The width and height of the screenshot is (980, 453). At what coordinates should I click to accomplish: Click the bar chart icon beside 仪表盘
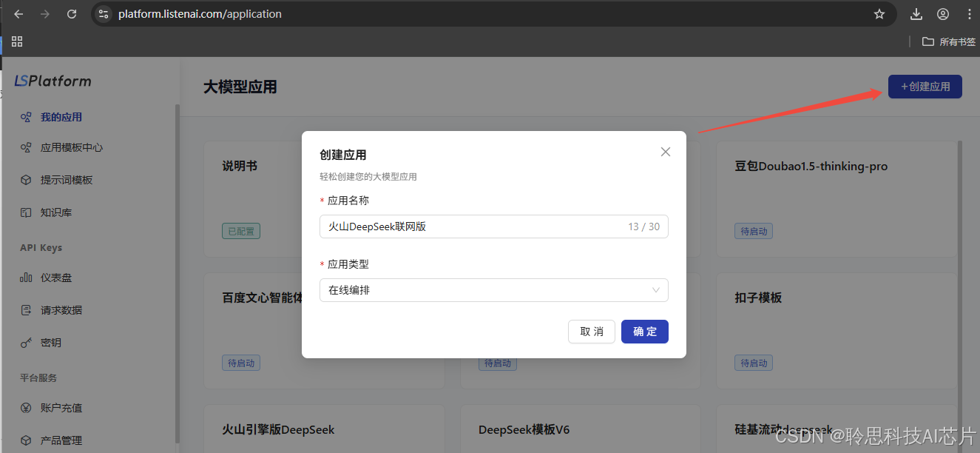(26, 278)
